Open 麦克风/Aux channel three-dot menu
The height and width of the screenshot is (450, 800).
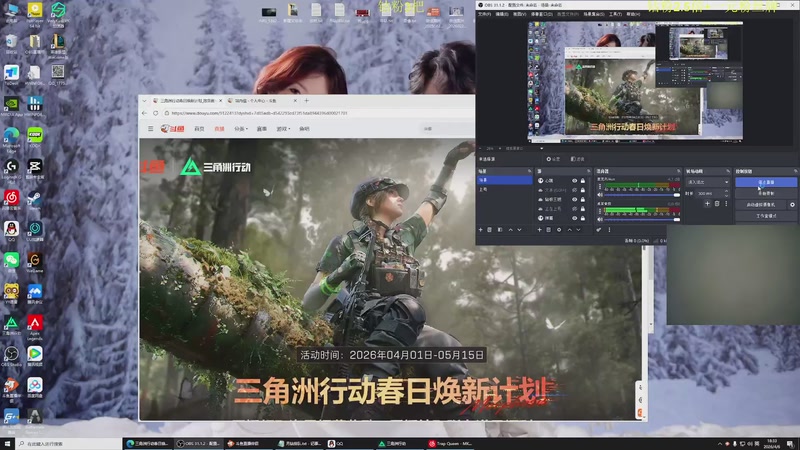(x=600, y=187)
